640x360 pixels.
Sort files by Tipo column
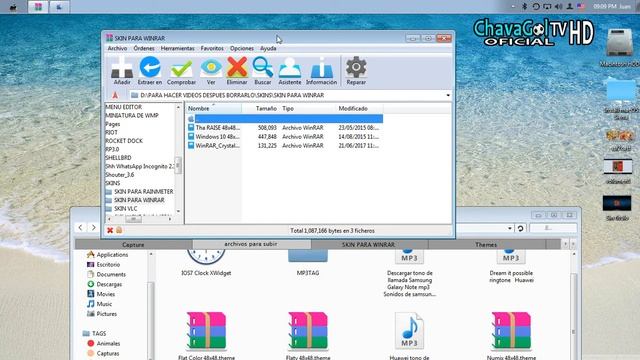click(x=307, y=109)
